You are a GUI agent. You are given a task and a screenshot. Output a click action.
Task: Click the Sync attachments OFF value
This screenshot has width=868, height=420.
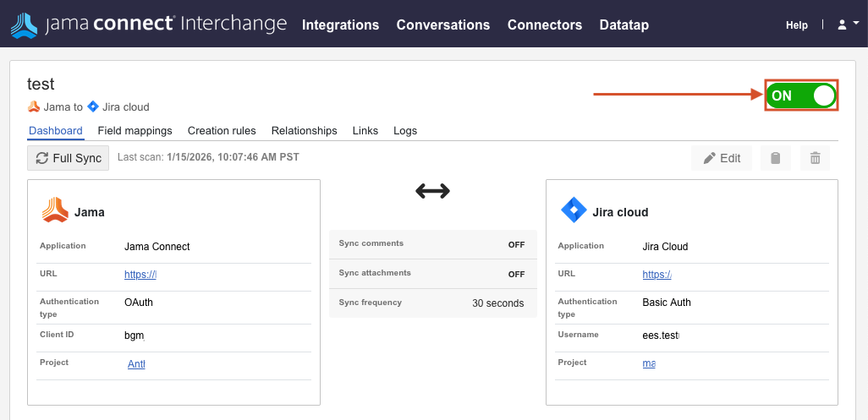pos(516,274)
